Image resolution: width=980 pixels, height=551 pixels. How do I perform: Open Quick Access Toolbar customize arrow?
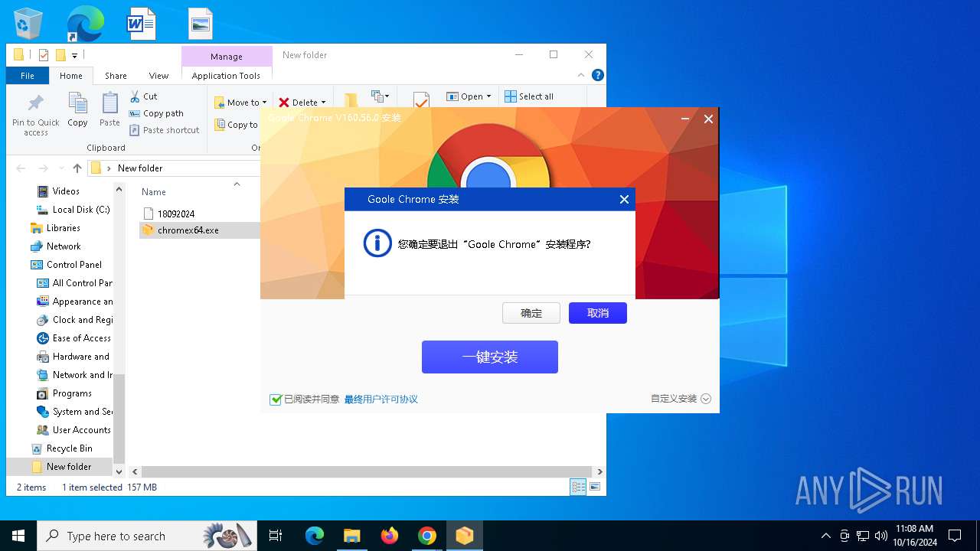[74, 55]
